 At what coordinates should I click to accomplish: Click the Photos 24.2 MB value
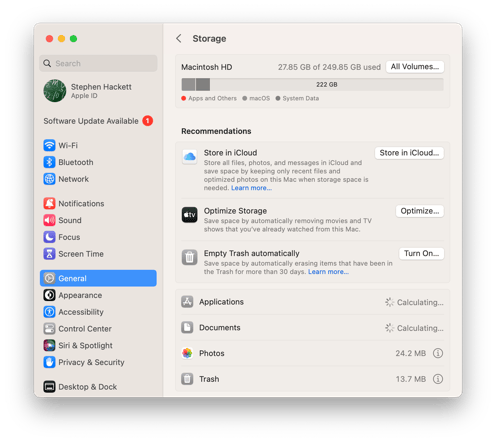click(x=411, y=353)
